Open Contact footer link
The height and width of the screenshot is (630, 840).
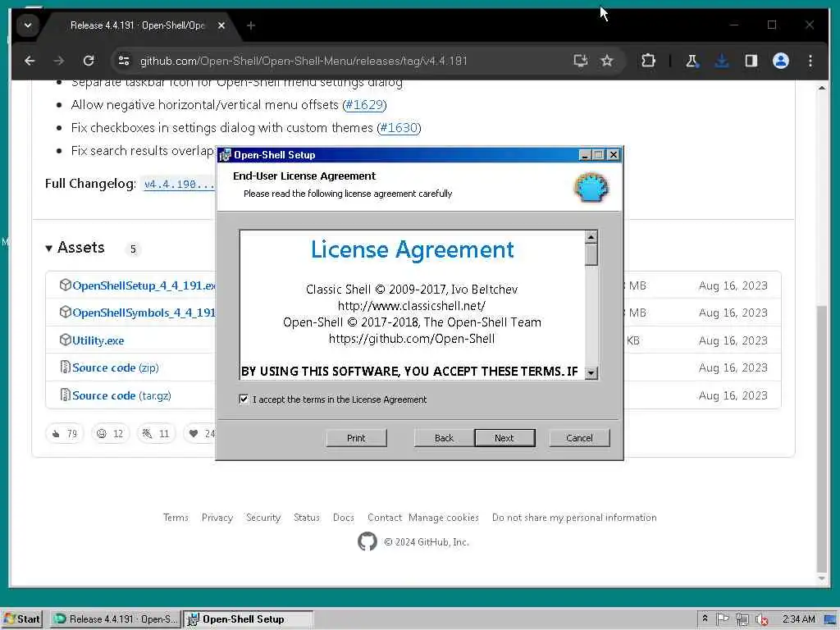pyautogui.click(x=385, y=518)
